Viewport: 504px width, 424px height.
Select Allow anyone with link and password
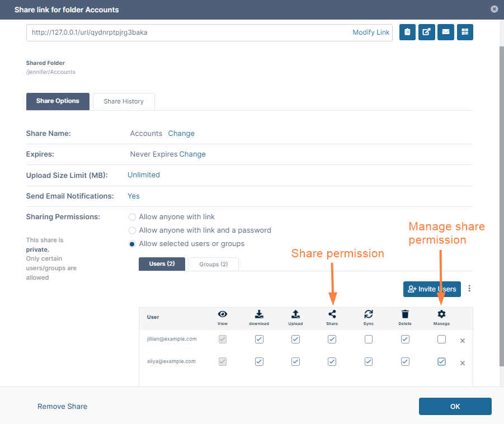pyautogui.click(x=133, y=230)
